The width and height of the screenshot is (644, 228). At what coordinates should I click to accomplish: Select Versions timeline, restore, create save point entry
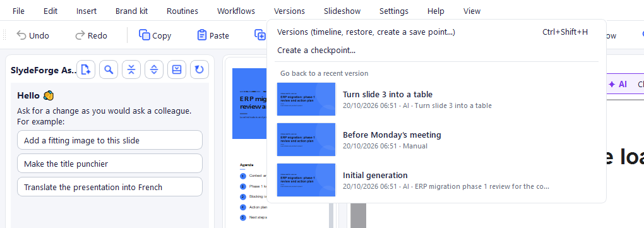click(x=436, y=32)
